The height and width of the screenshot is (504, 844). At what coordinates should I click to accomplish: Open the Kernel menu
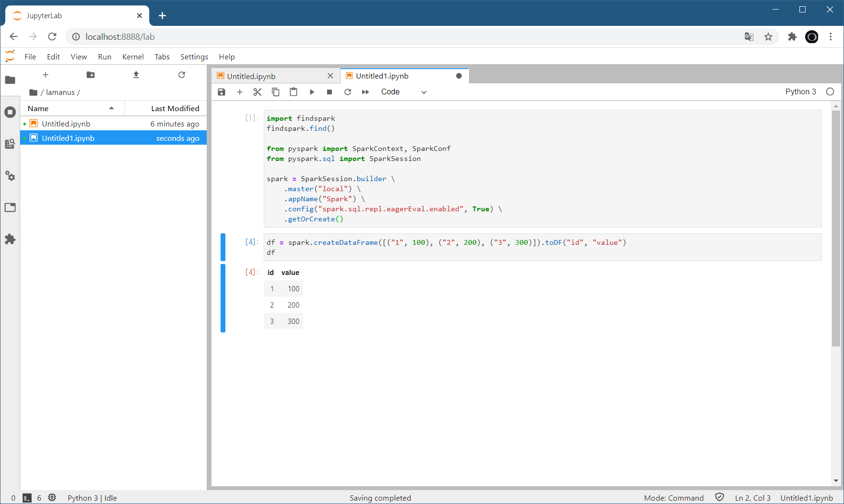tap(133, 57)
